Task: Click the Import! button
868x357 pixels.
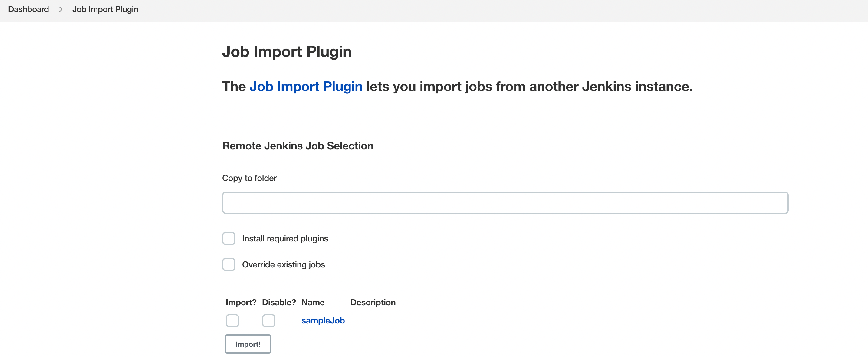Action: tap(248, 344)
